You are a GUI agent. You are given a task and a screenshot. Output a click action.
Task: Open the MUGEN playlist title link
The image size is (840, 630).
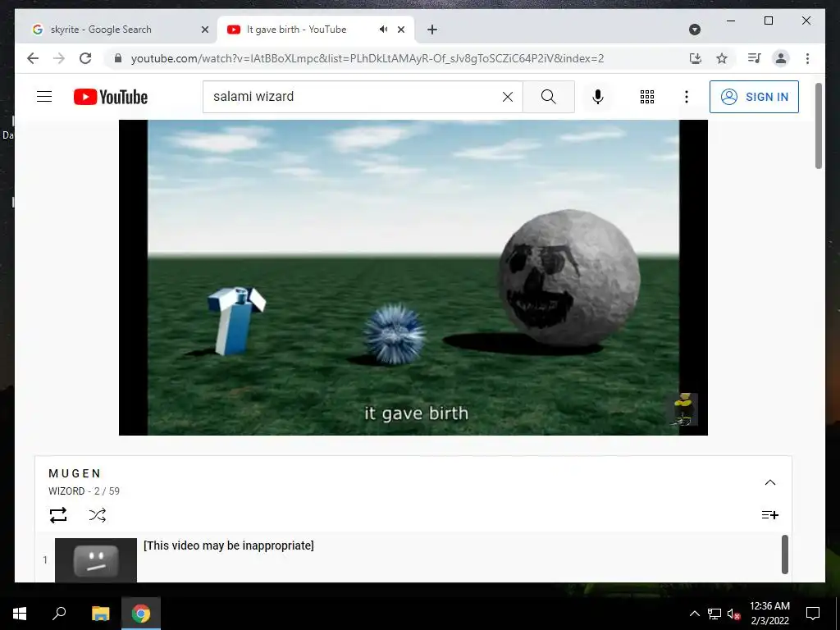coord(75,473)
